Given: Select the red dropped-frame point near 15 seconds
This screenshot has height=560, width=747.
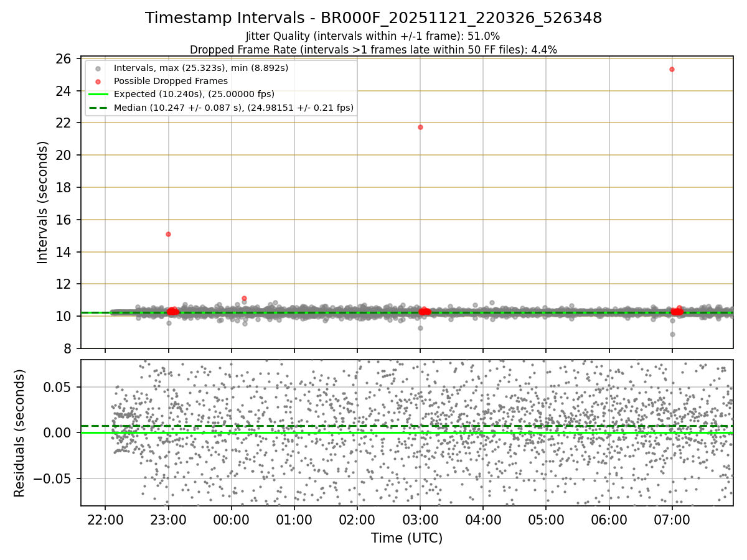Looking at the screenshot, I should coord(168,234).
